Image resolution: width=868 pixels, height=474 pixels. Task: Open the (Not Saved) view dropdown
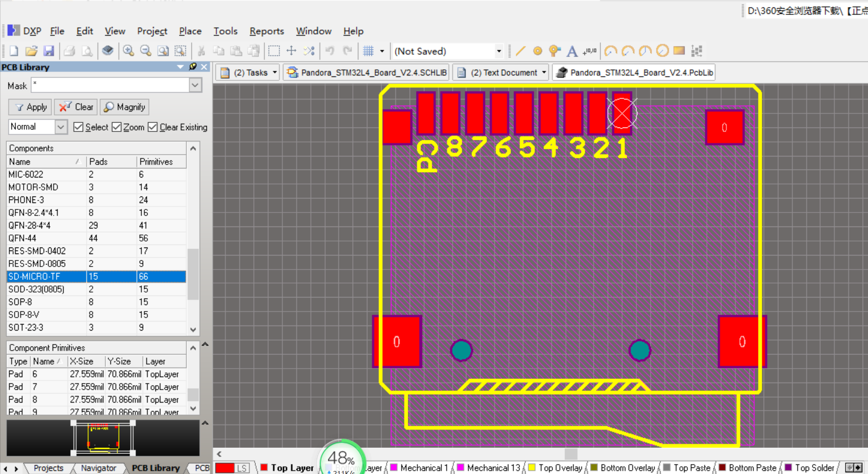click(498, 51)
